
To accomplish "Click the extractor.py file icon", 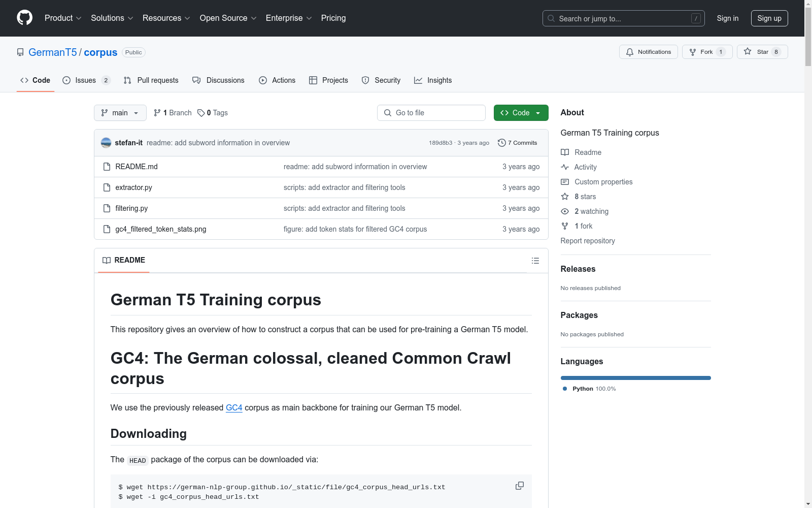I will click(x=107, y=187).
